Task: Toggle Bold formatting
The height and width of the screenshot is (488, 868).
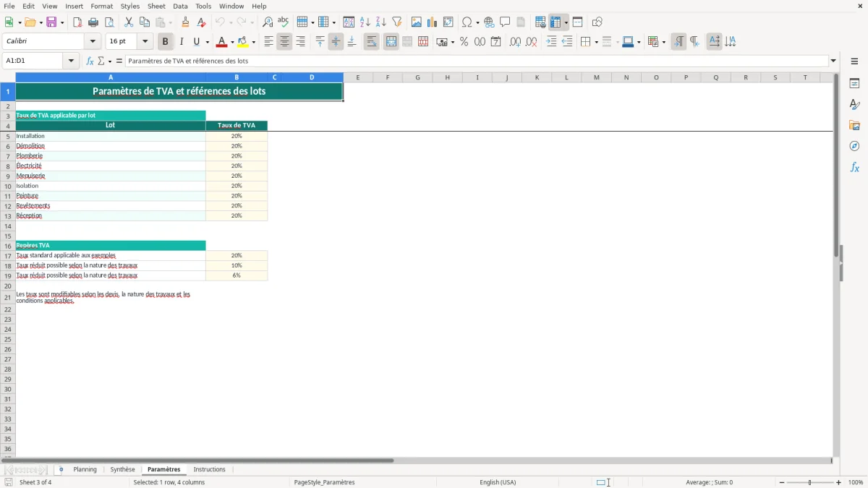Action: [x=166, y=42]
